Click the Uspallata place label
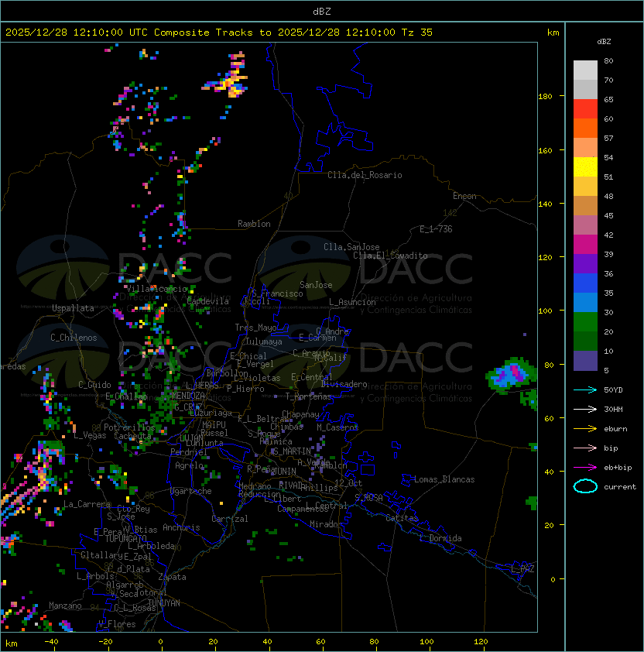Image resolution: width=644 pixels, height=652 pixels. [x=73, y=308]
